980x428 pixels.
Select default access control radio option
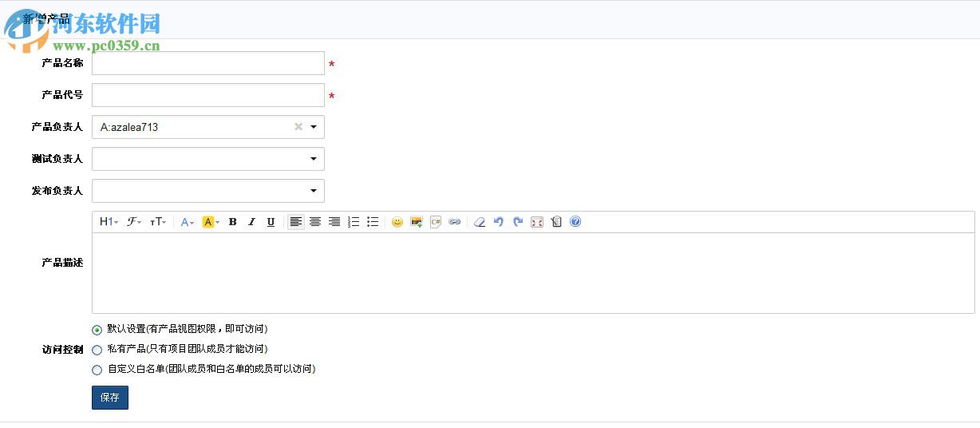[97, 330]
